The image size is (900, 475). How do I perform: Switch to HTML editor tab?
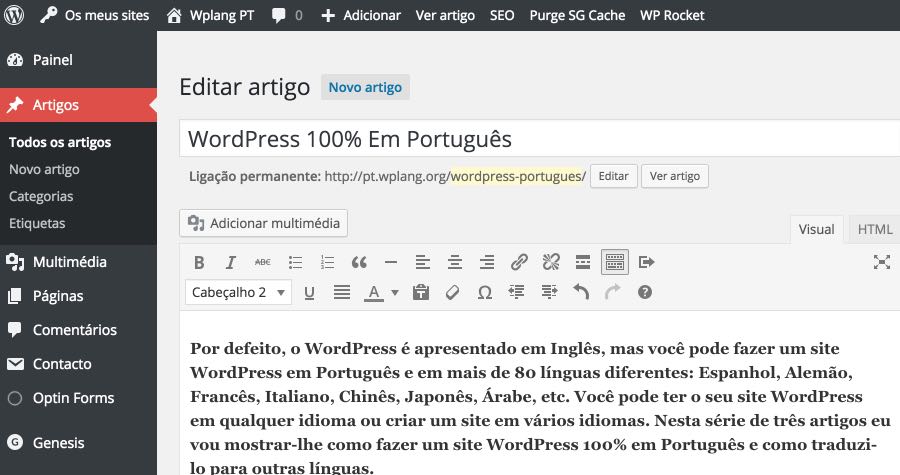pyautogui.click(x=875, y=229)
